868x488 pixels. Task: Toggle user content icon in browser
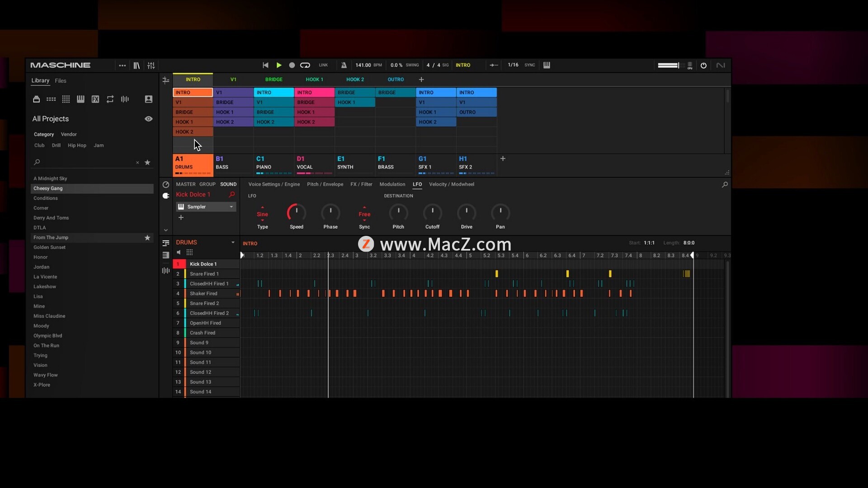148,99
